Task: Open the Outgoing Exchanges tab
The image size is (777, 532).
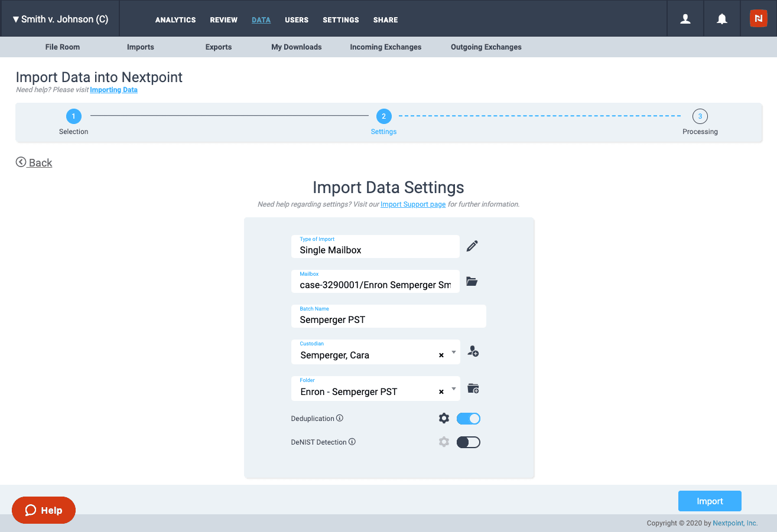Action: tap(486, 47)
